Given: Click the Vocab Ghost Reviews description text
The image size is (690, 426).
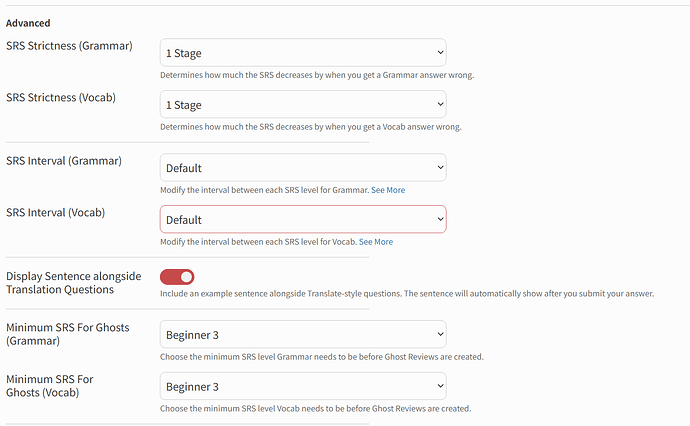Looking at the screenshot, I should 315,408.
